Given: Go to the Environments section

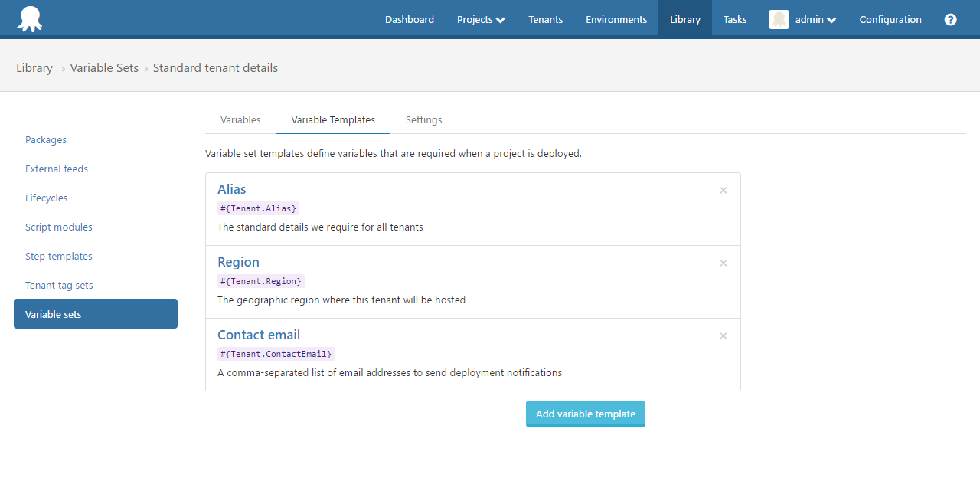Looking at the screenshot, I should (x=616, y=19).
